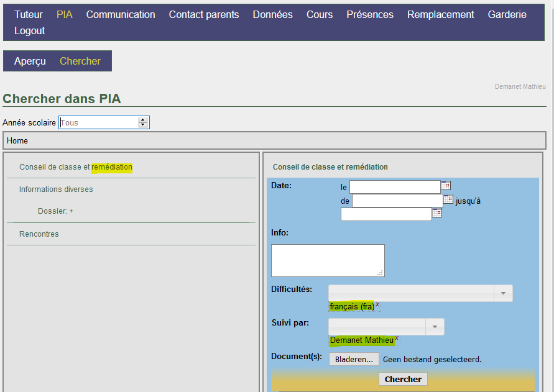
Task: Click Bladeren to browse for a document
Action: pos(354,359)
